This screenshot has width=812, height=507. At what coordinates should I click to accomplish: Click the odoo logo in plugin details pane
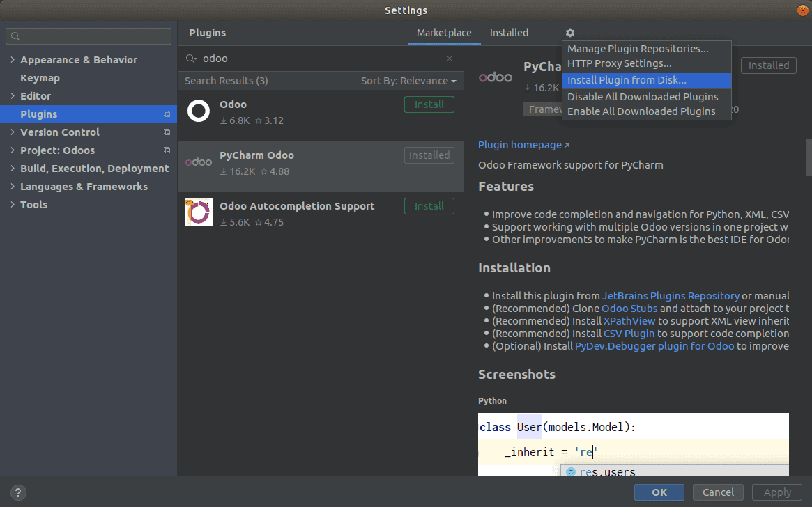point(496,77)
